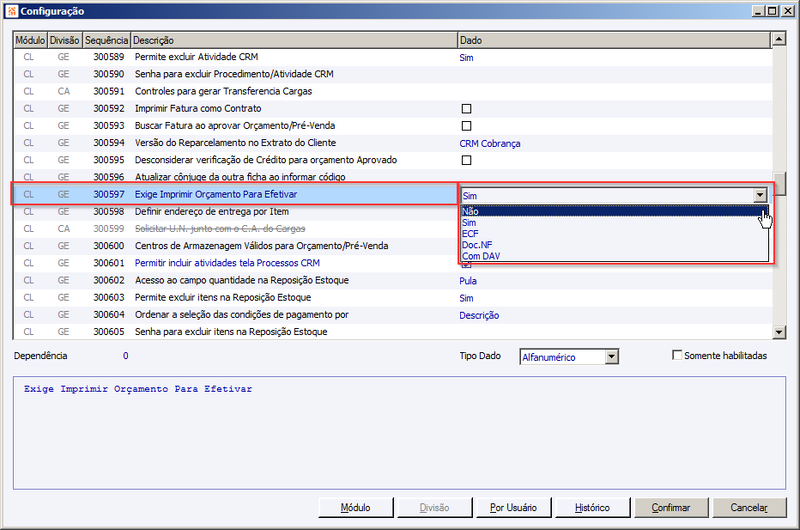Viewport: 800px width, 530px height.
Task: Select row Acesso ao campo quantidade na Reposição
Action: [x=392, y=280]
